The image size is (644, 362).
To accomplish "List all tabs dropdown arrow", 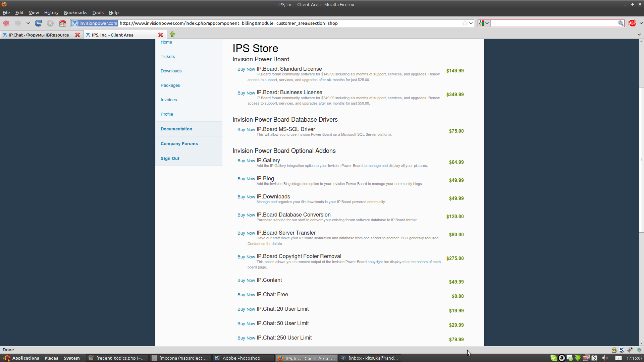I will point(639,35).
